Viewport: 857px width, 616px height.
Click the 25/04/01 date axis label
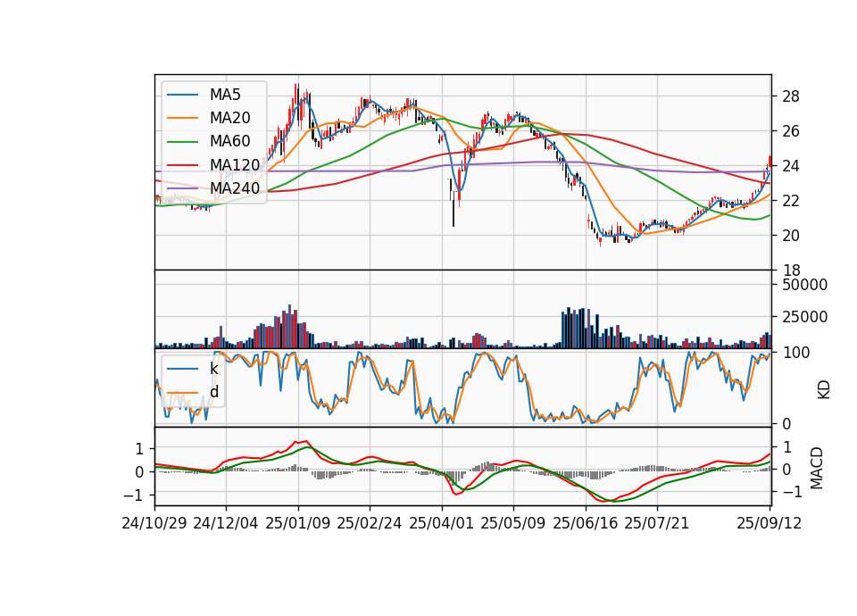point(442,523)
